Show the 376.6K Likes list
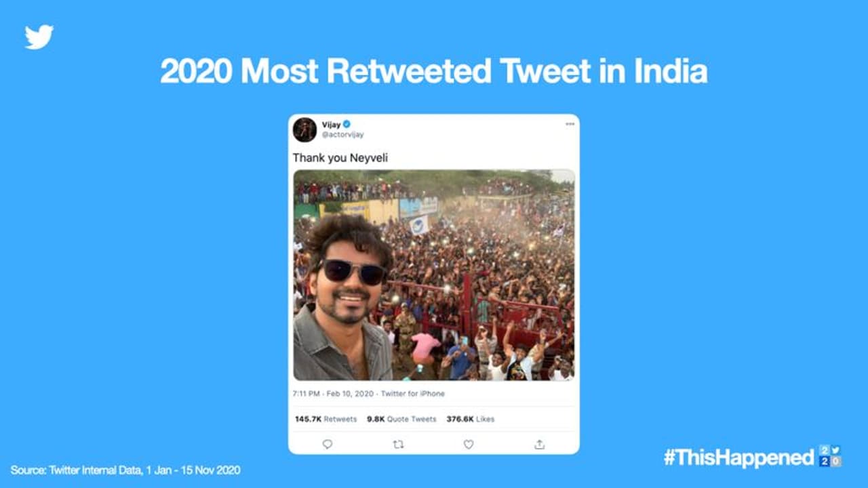Image resolution: width=868 pixels, height=488 pixels. 470,419
